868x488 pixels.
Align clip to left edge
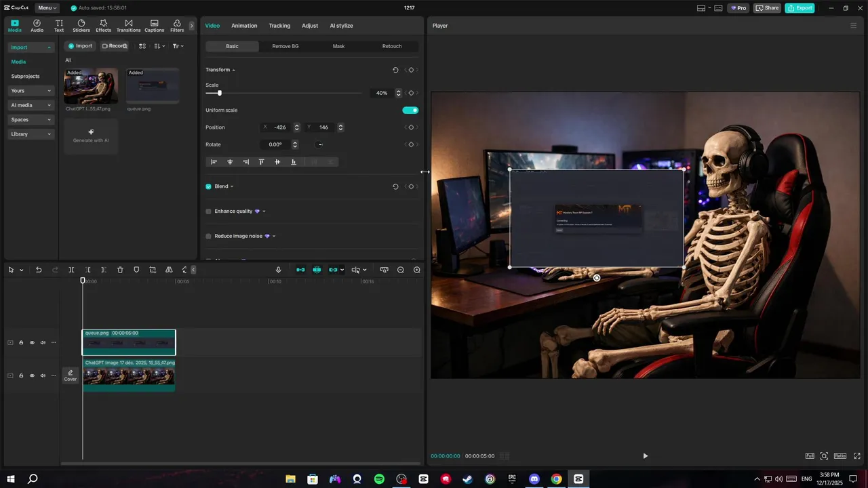click(214, 162)
